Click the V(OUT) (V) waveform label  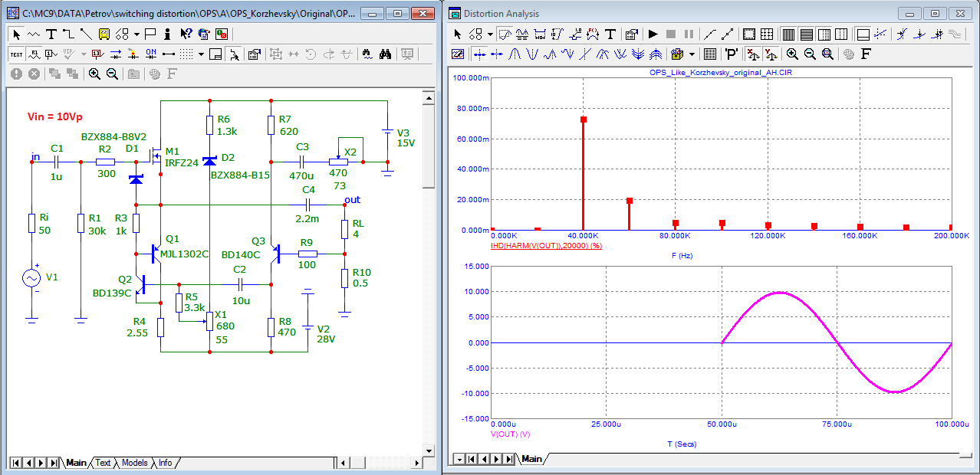click(x=510, y=434)
